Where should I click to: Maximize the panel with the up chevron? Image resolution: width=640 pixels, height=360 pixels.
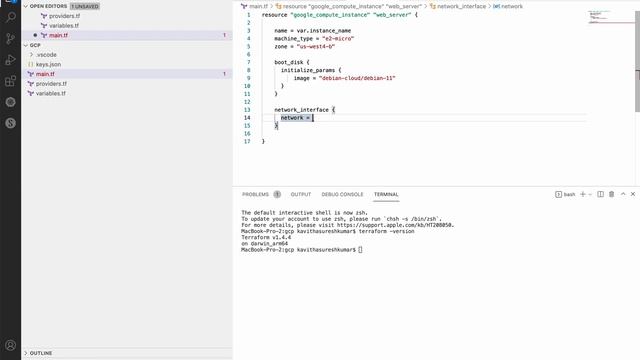coord(623,194)
